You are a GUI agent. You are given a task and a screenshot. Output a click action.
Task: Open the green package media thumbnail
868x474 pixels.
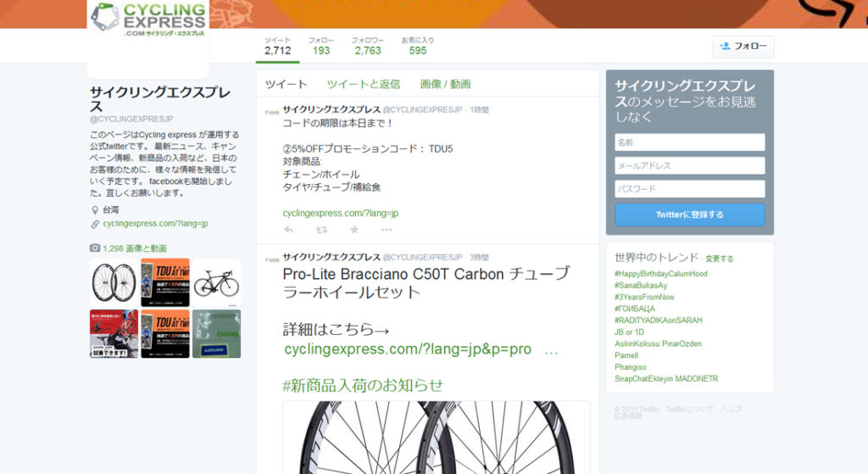click(216, 334)
